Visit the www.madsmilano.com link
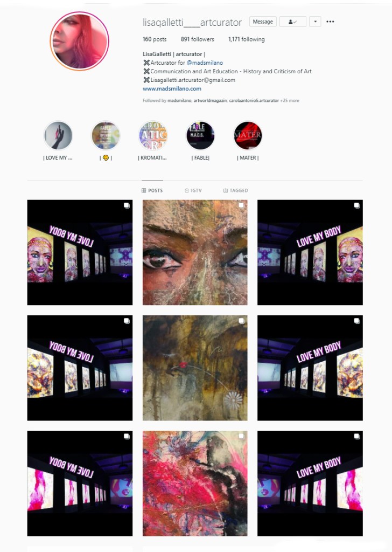Image resolution: width=392 pixels, height=552 pixels. click(172, 89)
